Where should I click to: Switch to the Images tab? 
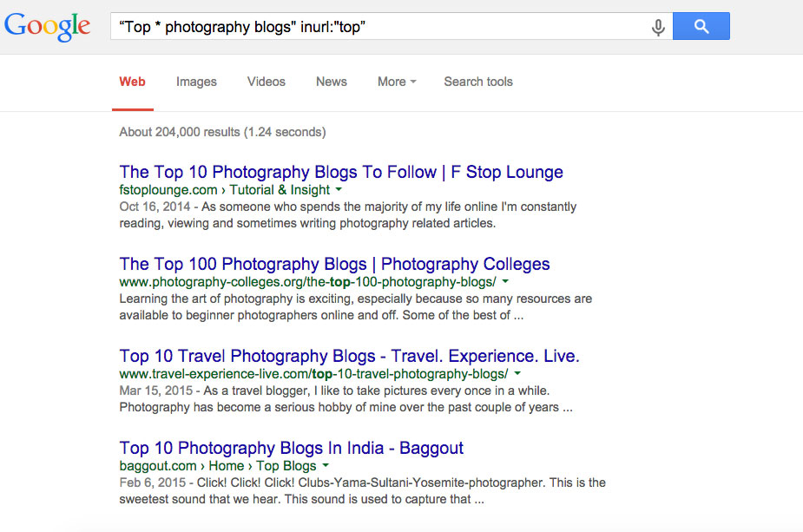coord(196,82)
